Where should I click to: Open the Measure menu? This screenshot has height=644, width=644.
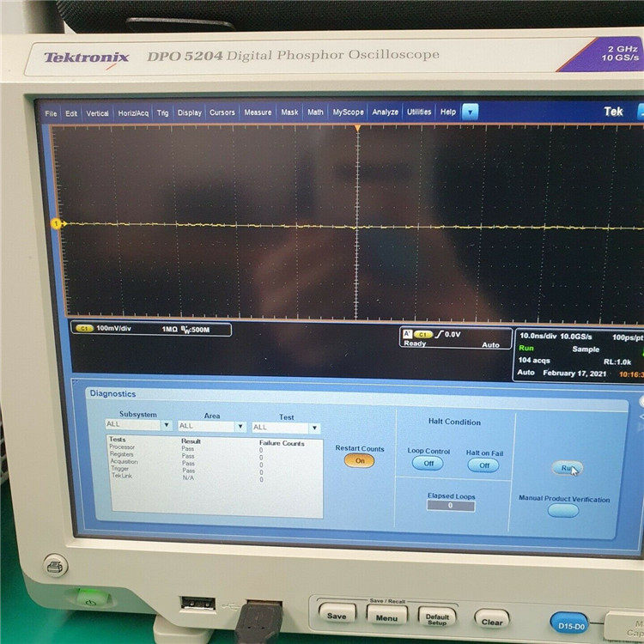258,112
